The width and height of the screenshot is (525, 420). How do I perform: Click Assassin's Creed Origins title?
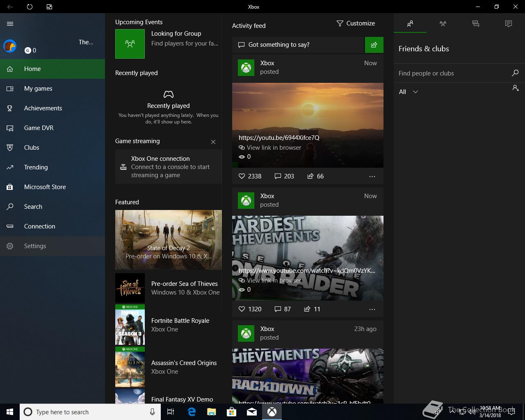coord(184,363)
